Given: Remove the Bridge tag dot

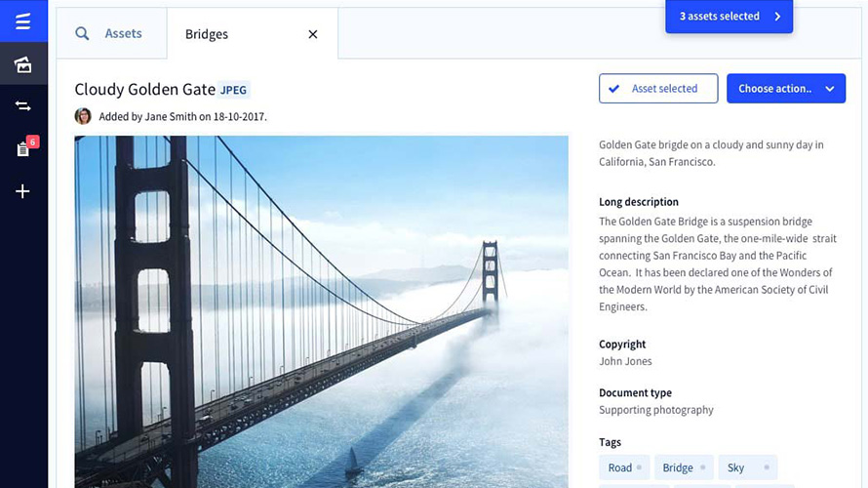Looking at the screenshot, I should coord(702,468).
